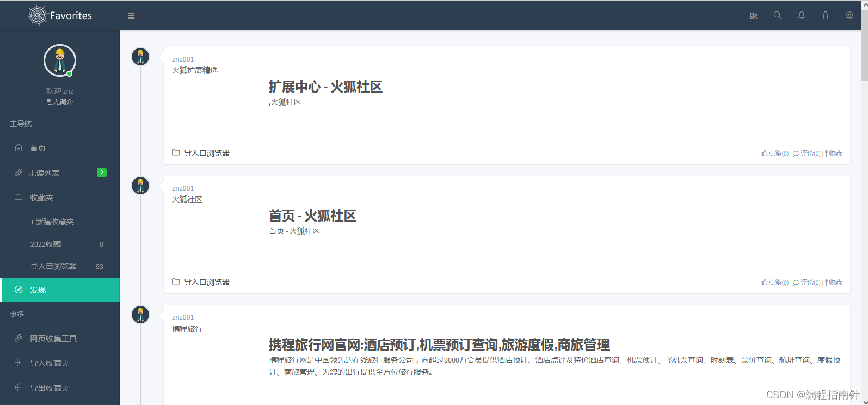Click 导入自浏览器 folder tag on 扩展中心 post
This screenshot has height=405, width=868.
tap(201, 153)
